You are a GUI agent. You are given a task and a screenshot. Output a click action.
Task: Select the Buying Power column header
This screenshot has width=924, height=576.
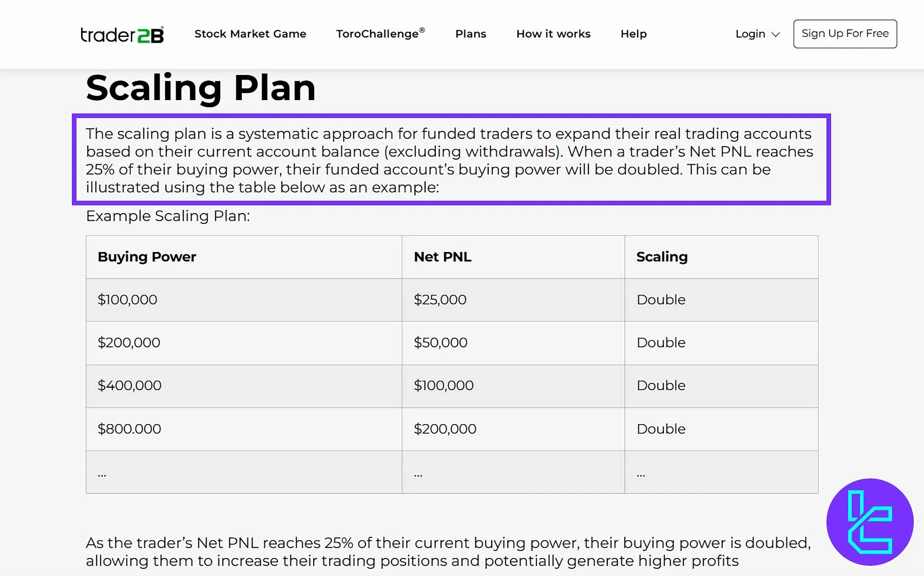(147, 257)
